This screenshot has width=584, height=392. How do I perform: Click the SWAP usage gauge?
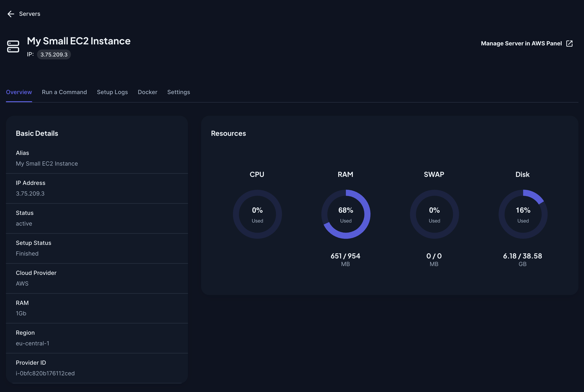click(434, 214)
